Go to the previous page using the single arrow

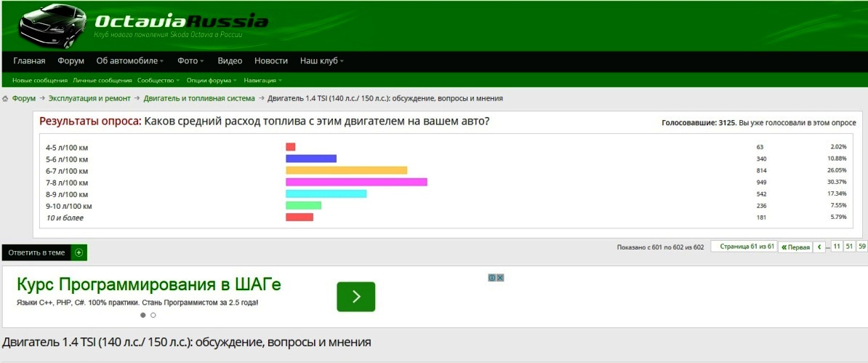point(819,247)
